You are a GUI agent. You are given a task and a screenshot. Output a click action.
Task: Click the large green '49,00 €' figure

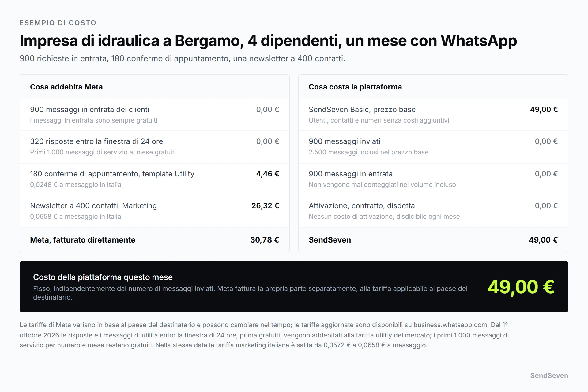pos(521,287)
